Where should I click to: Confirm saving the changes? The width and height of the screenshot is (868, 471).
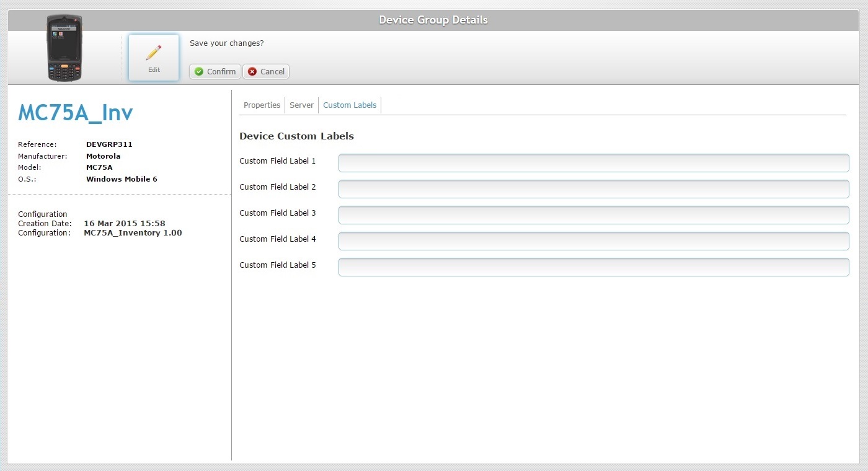[x=215, y=72]
